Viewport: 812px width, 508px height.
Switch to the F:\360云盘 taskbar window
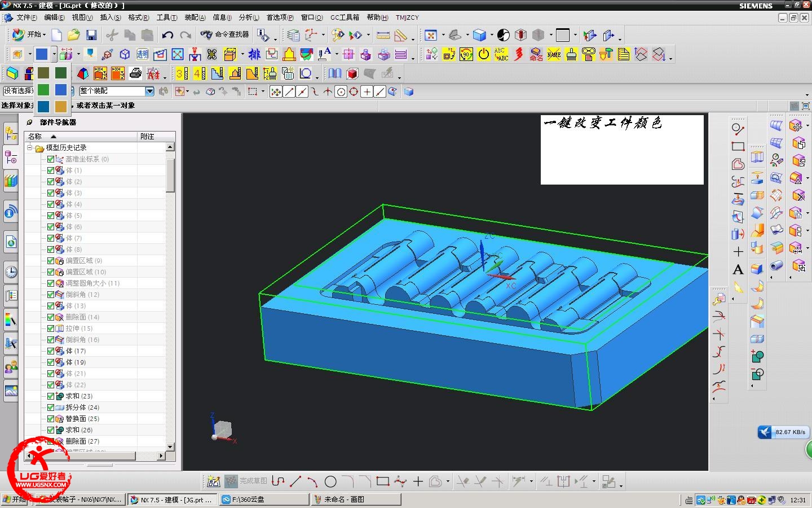pyautogui.click(x=263, y=500)
